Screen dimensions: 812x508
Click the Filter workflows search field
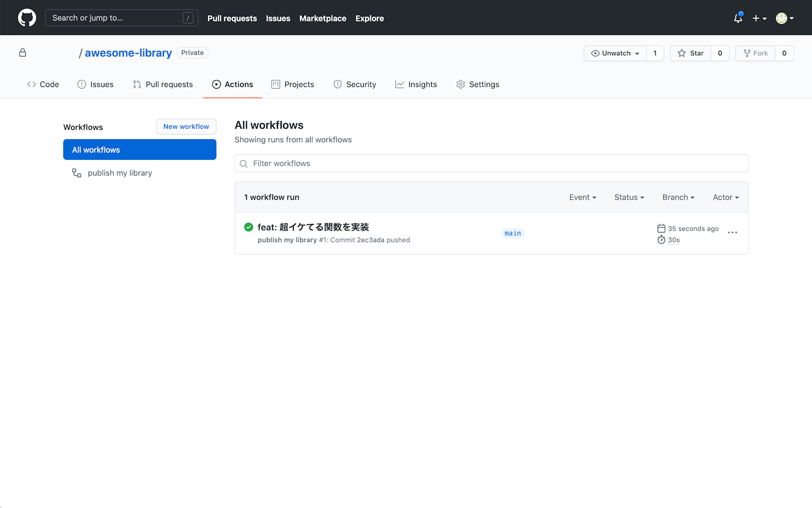click(x=491, y=163)
